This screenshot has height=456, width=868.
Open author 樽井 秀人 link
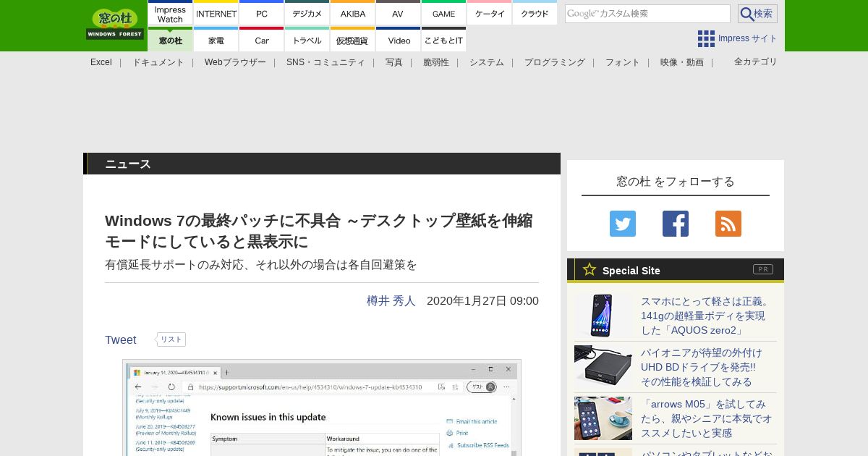(x=391, y=300)
